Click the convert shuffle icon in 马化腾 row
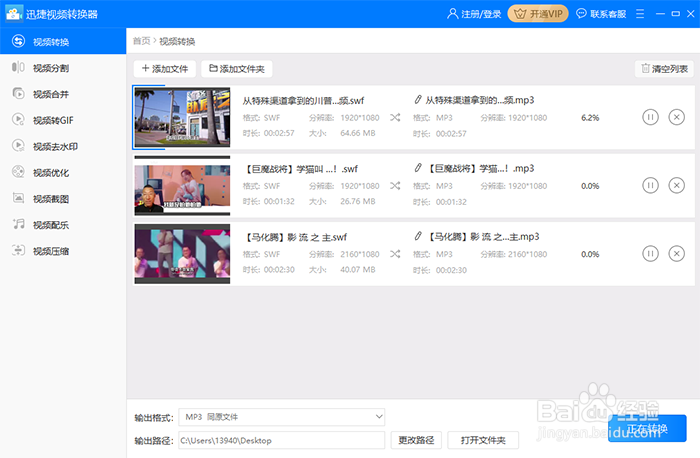The height and width of the screenshot is (458, 700). pyautogui.click(x=395, y=254)
